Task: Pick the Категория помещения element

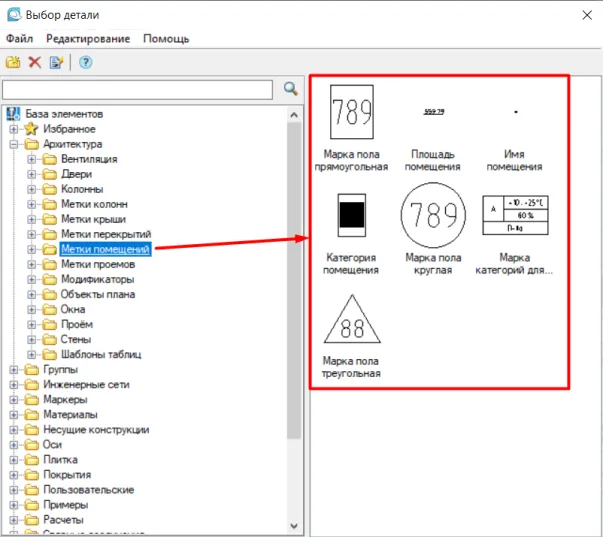Action: [x=351, y=215]
